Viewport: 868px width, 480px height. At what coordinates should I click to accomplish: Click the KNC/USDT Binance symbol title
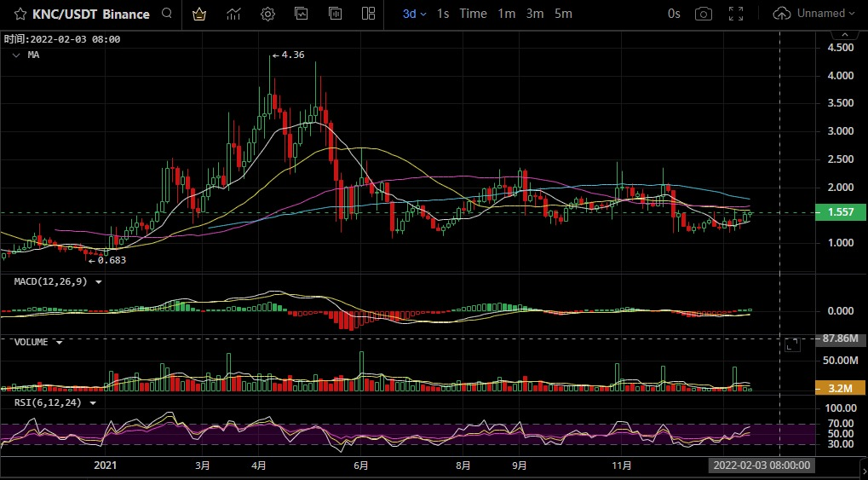[90, 14]
